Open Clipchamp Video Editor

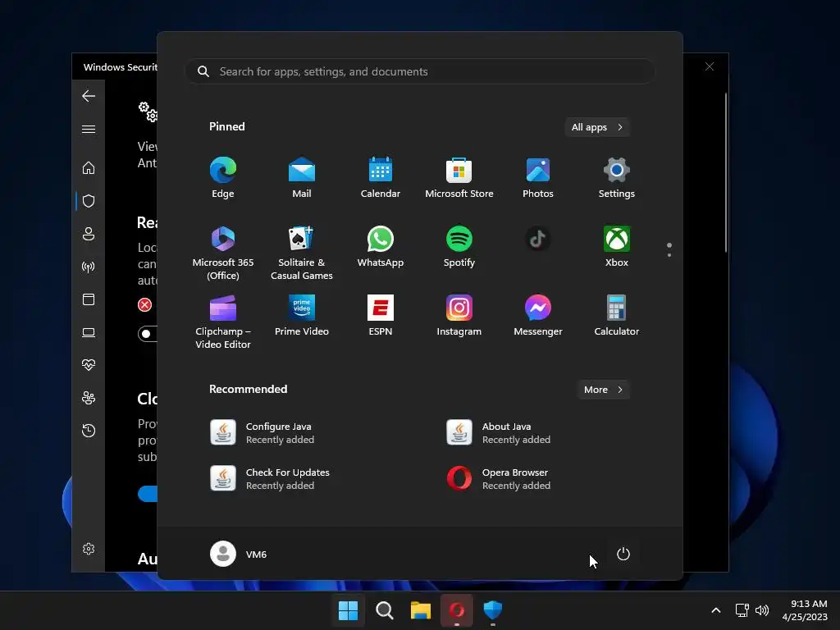tap(223, 322)
